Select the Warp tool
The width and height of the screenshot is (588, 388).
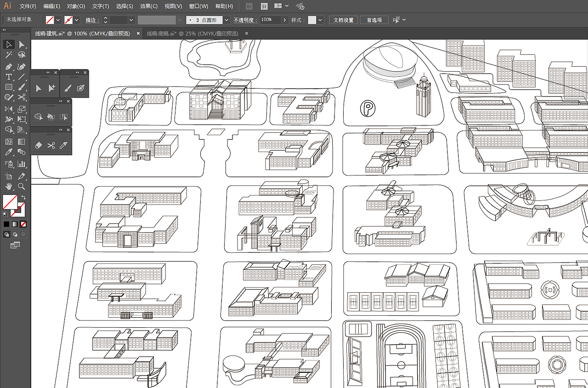[9, 119]
